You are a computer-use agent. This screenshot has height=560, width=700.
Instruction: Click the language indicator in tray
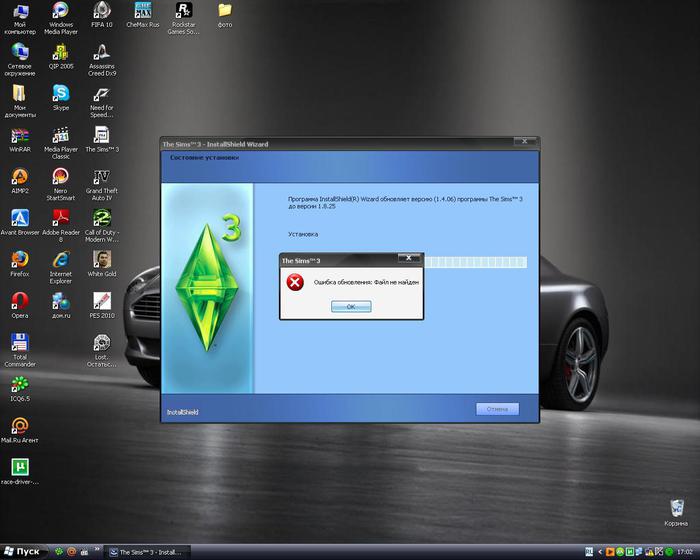click(x=589, y=552)
